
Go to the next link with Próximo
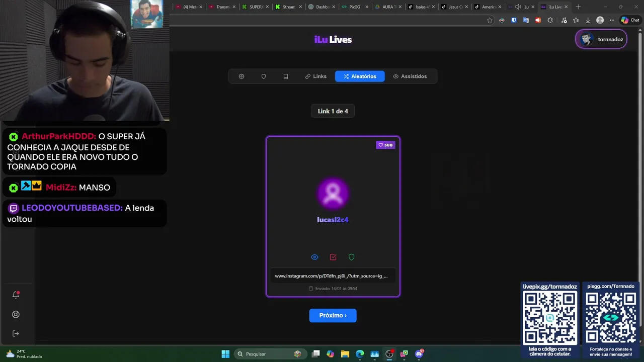(x=333, y=315)
